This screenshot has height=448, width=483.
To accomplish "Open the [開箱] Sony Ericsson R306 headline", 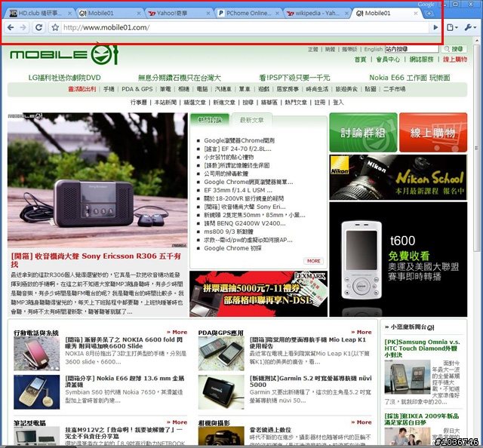I will tap(96, 260).
